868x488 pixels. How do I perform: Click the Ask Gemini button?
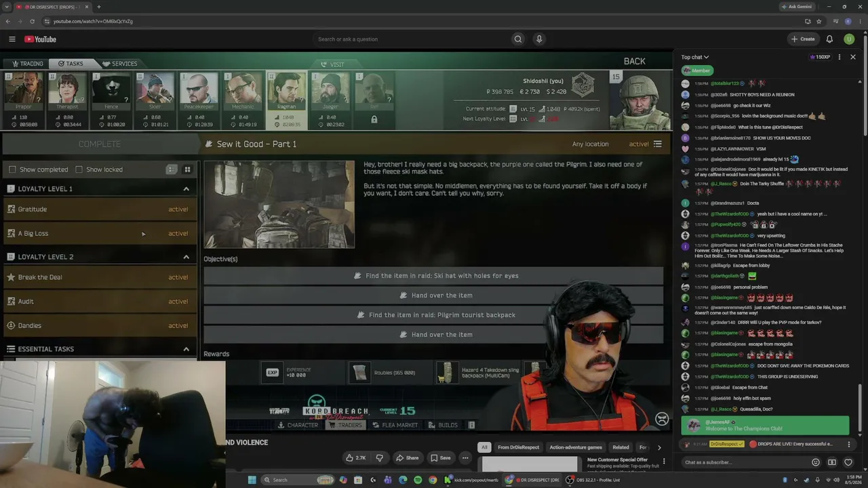(796, 7)
